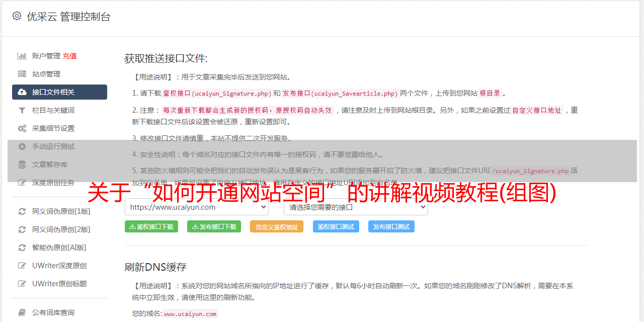Expand the https://www.ucaiyun.com site dropdown
Image resolution: width=644 pixels, height=322 pixels.
pyautogui.click(x=197, y=207)
